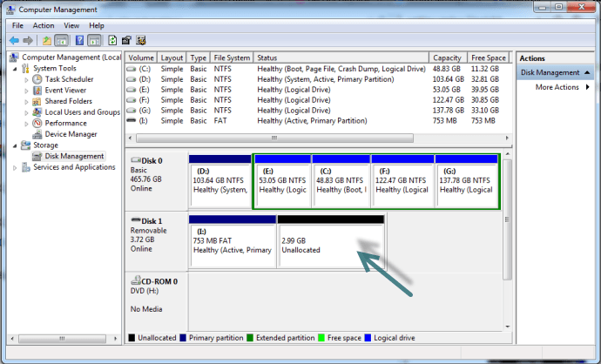Open the Properties toolbar icon

click(x=126, y=40)
